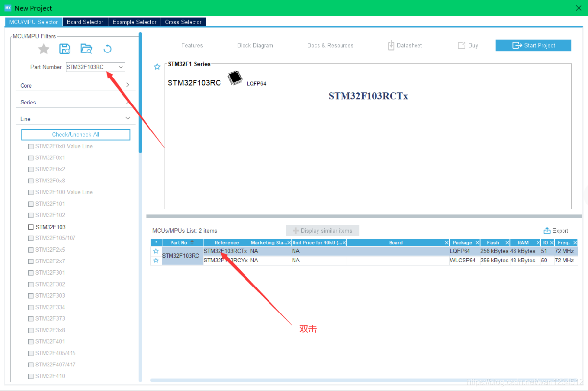Favorite the STM32F103RCTx row star
The width and height of the screenshot is (588, 391).
coord(156,251)
